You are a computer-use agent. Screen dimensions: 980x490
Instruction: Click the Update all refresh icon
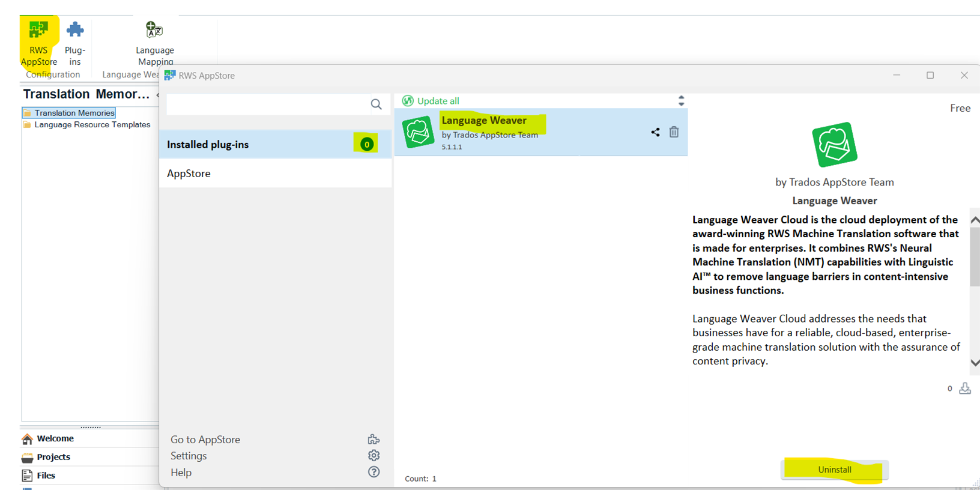tap(408, 101)
